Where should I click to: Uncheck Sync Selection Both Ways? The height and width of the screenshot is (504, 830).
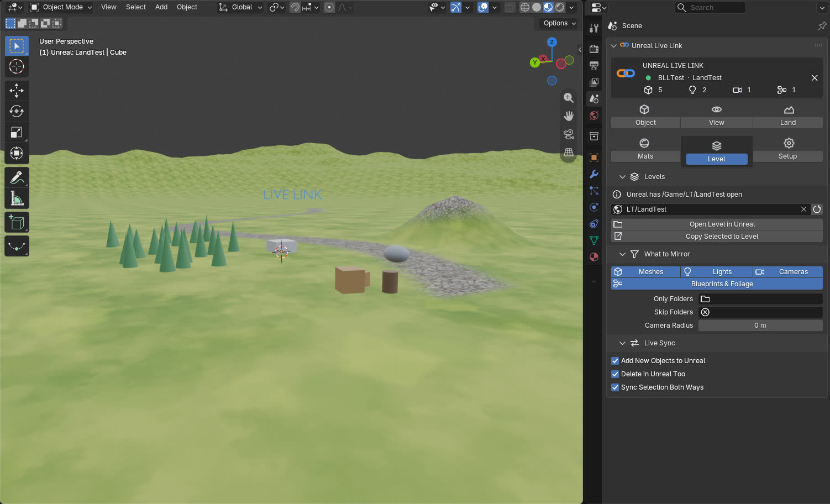point(615,387)
